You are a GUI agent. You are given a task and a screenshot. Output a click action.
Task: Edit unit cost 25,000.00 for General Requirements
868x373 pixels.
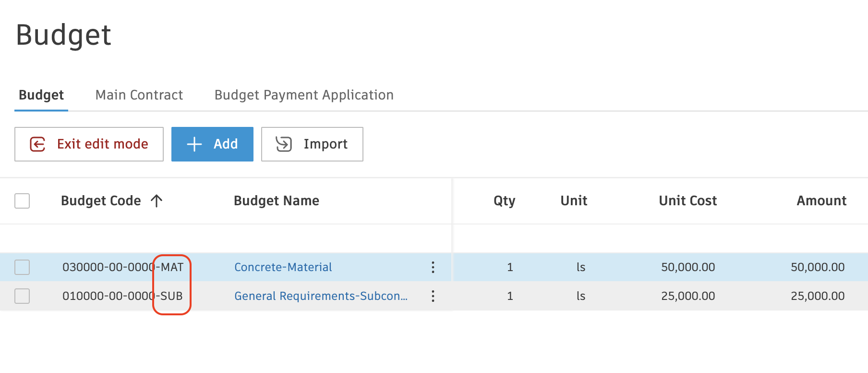688,296
